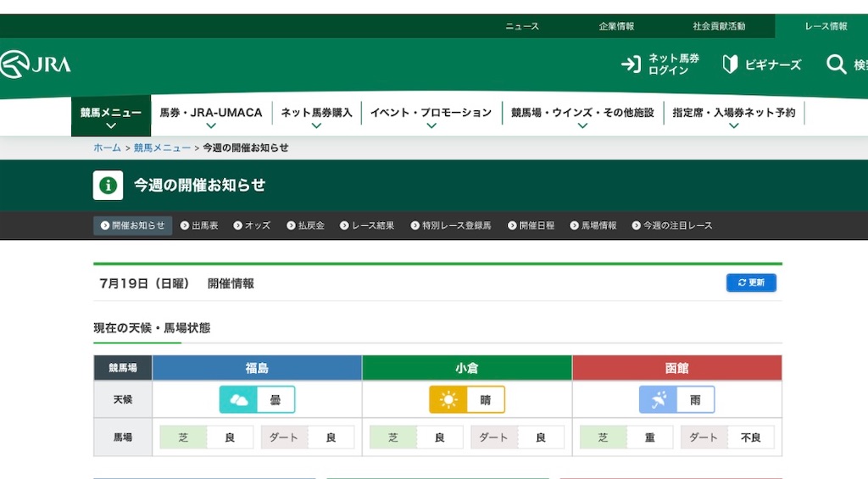The height and width of the screenshot is (479, 868).
Task: Open the ネット馬券購入 menu
Action: (x=317, y=113)
